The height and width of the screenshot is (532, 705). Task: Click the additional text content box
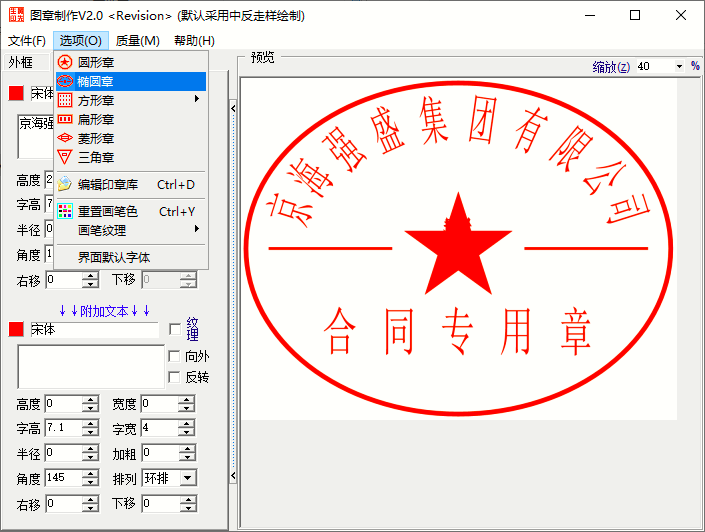91,367
